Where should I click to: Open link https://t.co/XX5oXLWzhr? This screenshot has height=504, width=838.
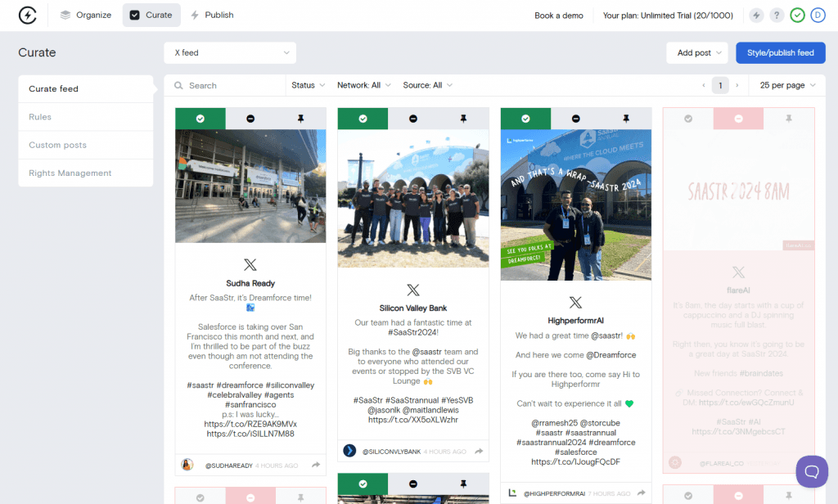click(x=413, y=420)
